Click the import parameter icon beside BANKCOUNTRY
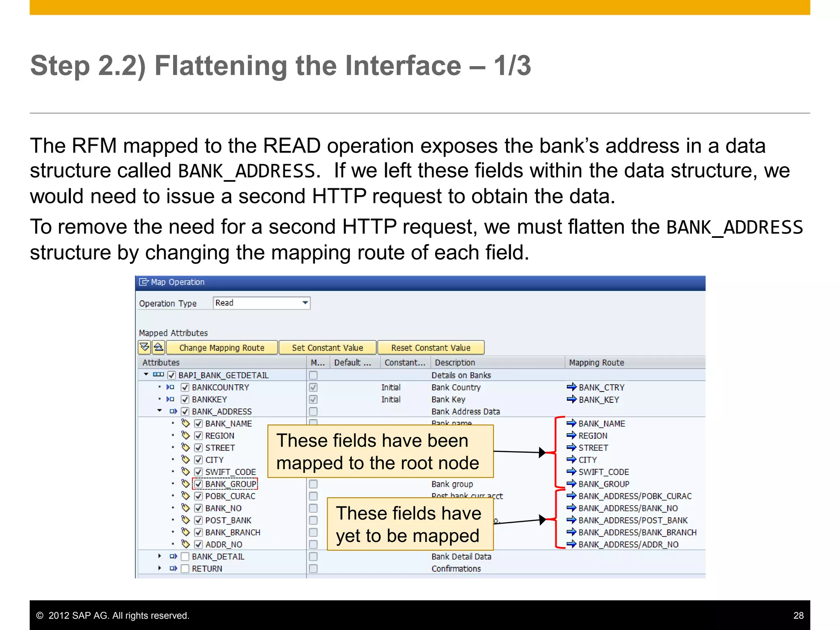The height and width of the screenshot is (630, 840). pyautogui.click(x=171, y=387)
